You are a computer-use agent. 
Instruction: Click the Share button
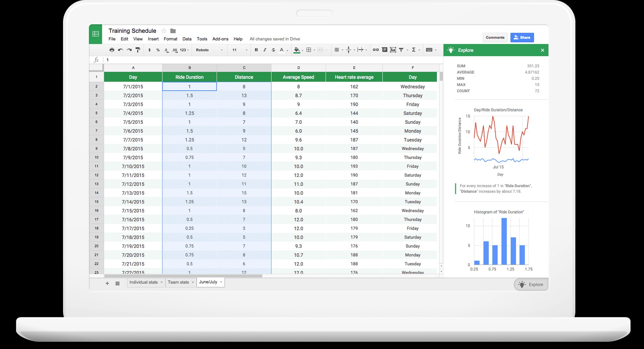click(x=522, y=37)
